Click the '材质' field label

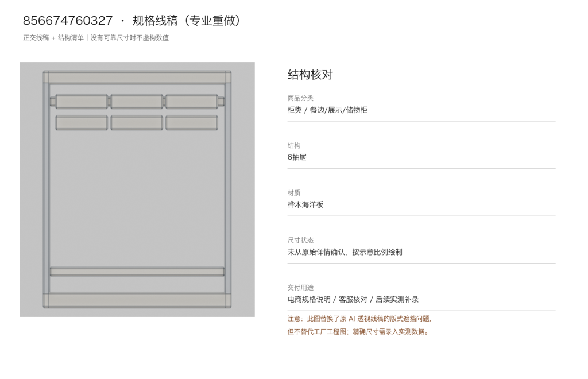294,193
